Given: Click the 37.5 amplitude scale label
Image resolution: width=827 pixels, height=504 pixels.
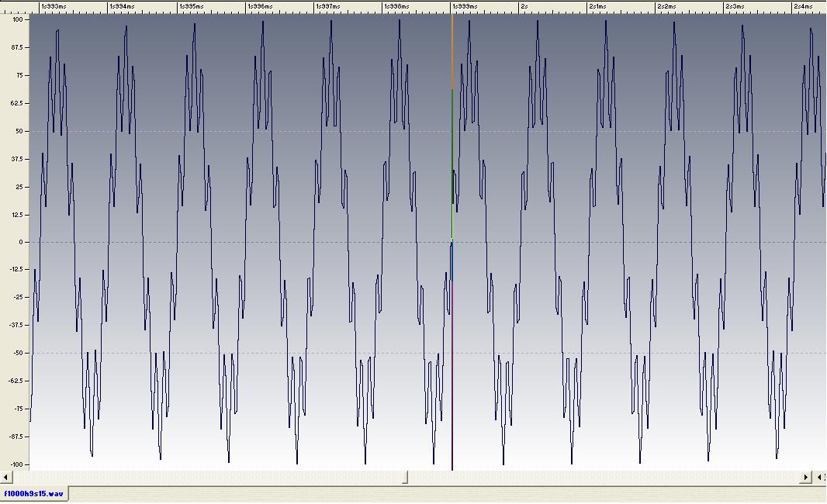Looking at the screenshot, I should click(x=17, y=159).
